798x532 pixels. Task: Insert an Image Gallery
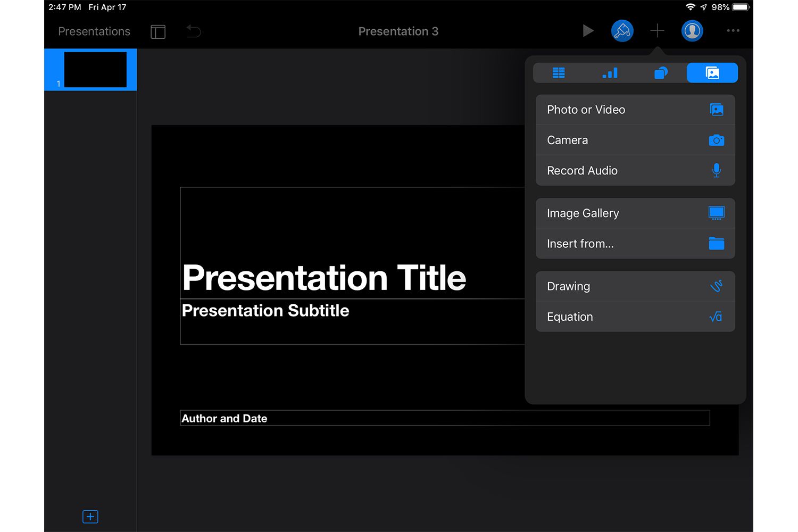click(x=635, y=213)
